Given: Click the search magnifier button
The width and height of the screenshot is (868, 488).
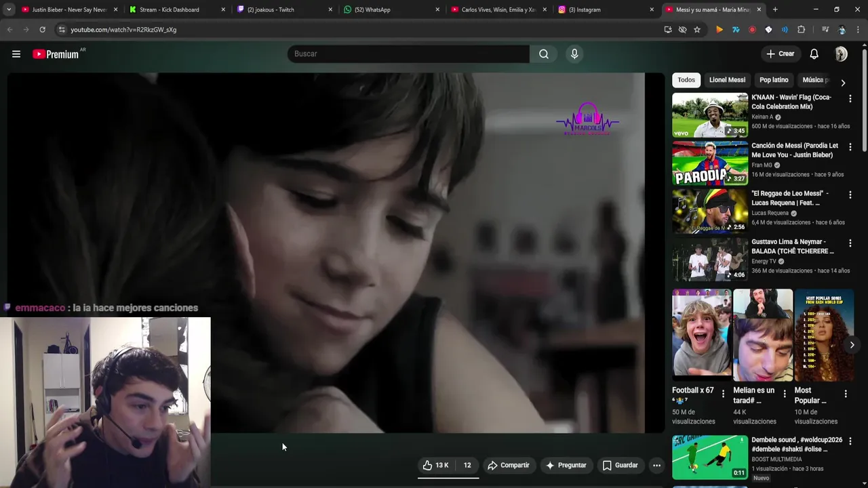Looking at the screenshot, I should point(544,54).
